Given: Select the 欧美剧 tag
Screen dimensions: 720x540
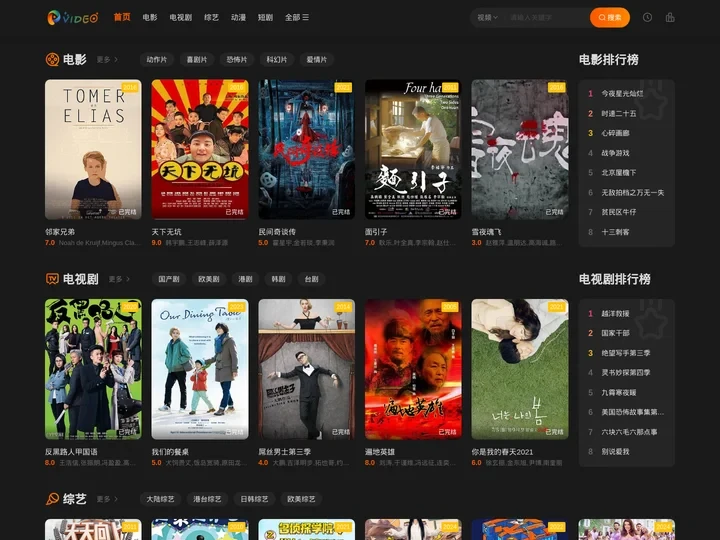Looking at the screenshot, I should click(x=208, y=279).
